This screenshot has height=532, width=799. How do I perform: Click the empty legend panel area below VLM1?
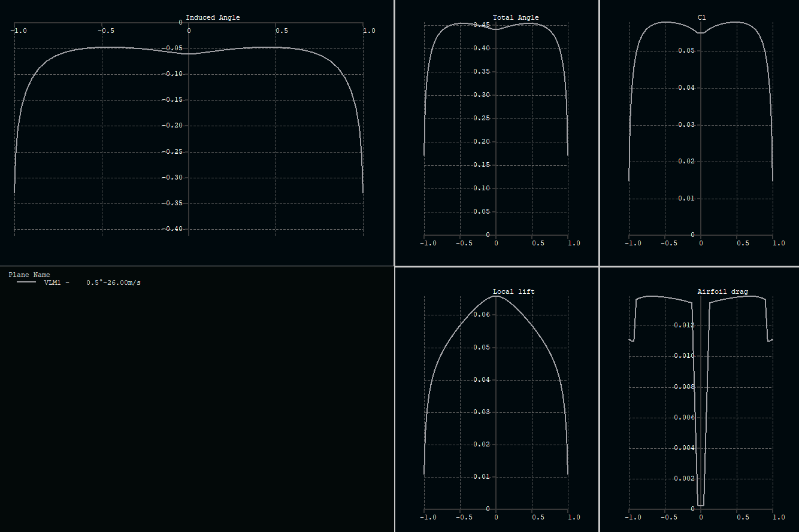pyautogui.click(x=196, y=407)
